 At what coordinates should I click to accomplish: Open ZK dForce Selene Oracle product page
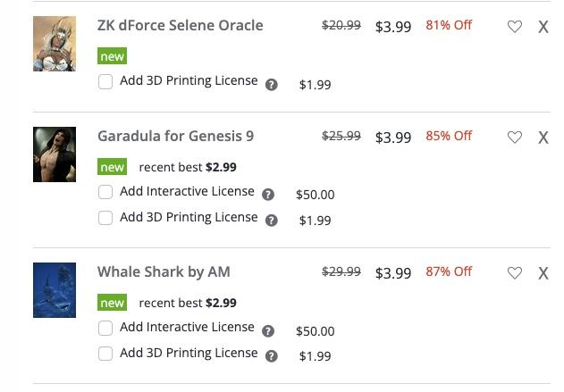click(x=180, y=25)
